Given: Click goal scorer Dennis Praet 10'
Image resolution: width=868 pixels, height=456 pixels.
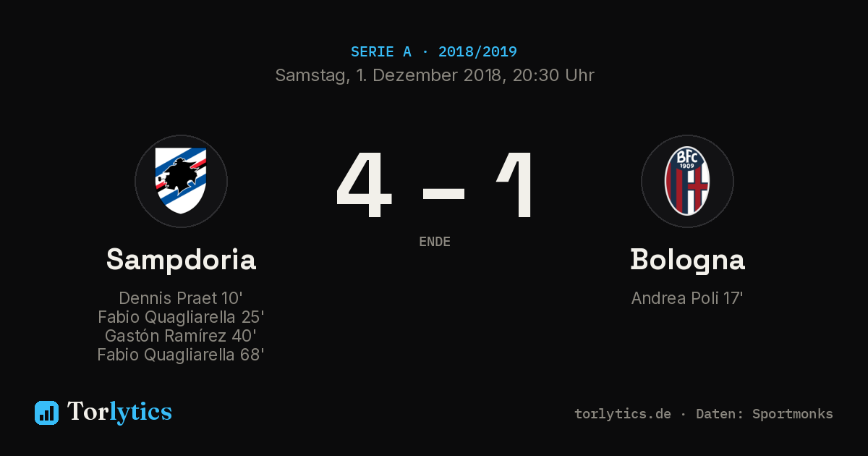Looking at the screenshot, I should pos(181,298).
